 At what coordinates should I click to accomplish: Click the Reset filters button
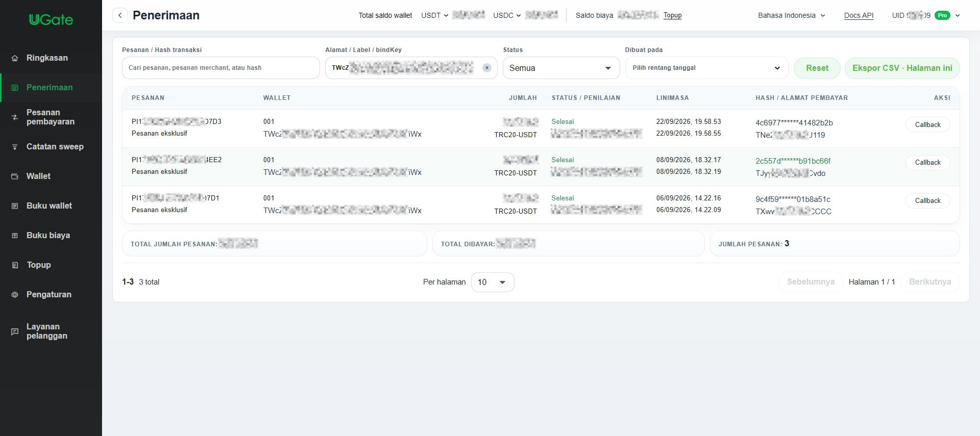[817, 68]
